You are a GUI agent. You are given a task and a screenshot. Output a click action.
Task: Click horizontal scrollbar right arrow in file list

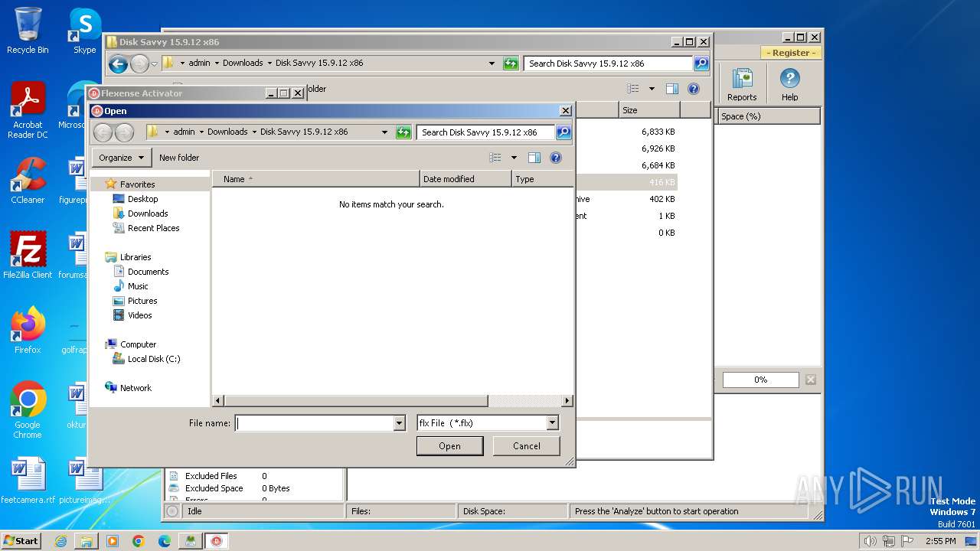point(567,401)
